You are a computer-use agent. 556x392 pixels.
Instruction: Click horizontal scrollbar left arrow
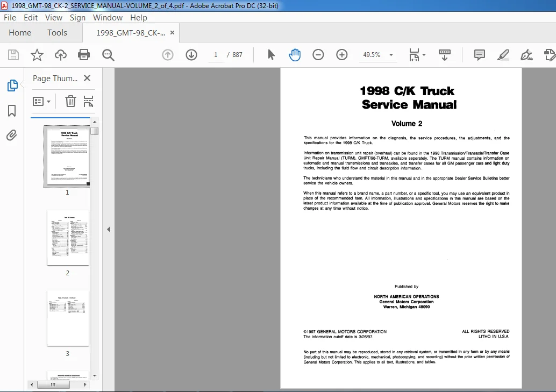(32, 384)
